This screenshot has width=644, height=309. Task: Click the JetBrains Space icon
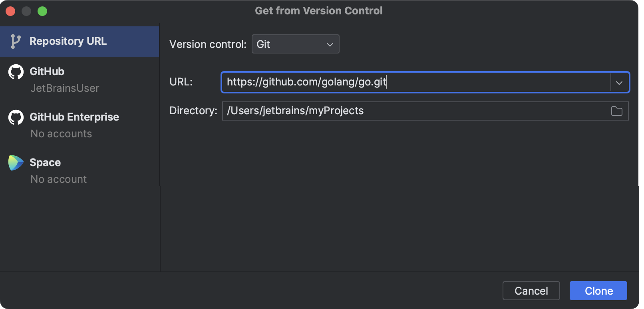[x=15, y=162]
